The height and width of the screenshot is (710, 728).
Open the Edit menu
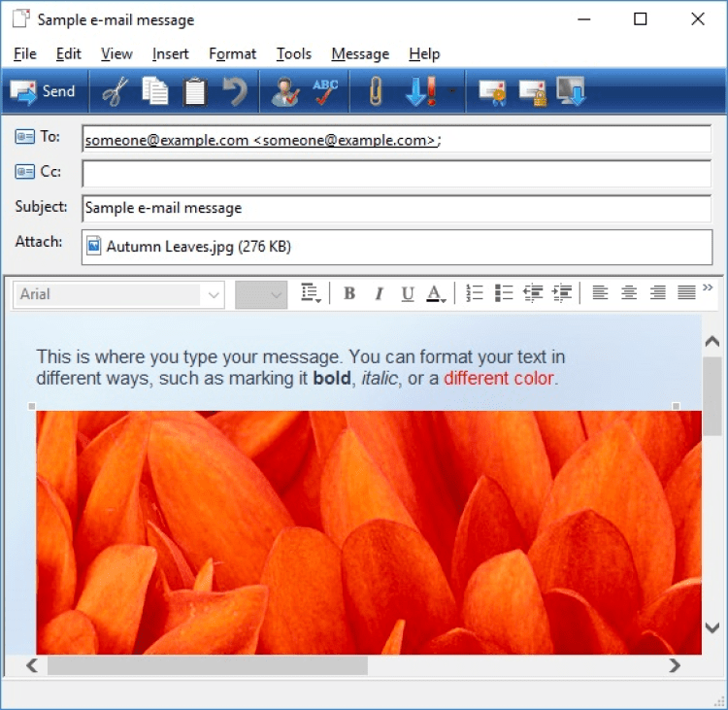click(x=69, y=53)
